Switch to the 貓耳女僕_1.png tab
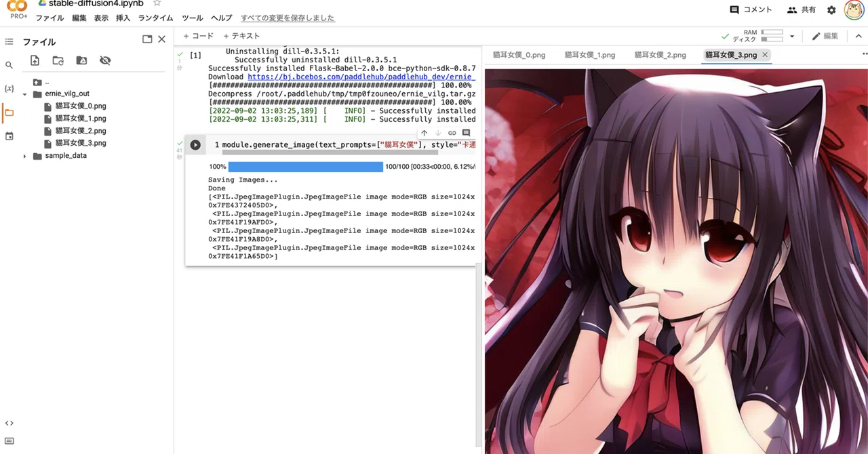Viewport: 868px width, 454px height. (x=589, y=55)
